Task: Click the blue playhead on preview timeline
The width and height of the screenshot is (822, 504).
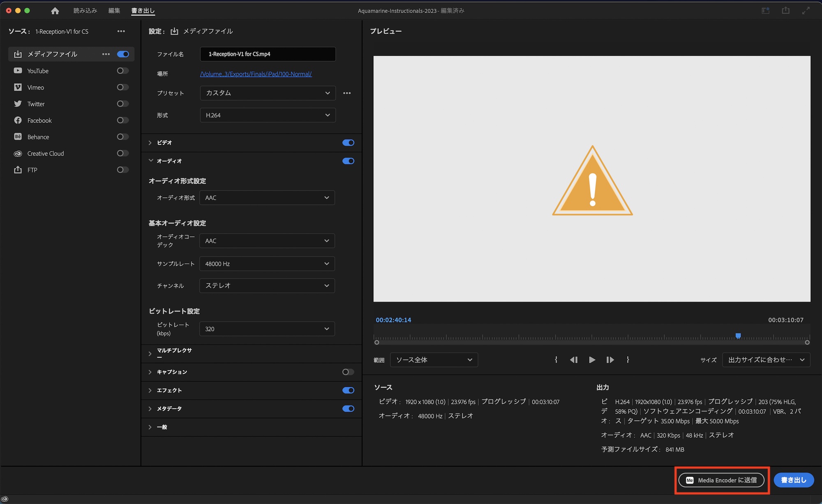Action: coord(738,336)
